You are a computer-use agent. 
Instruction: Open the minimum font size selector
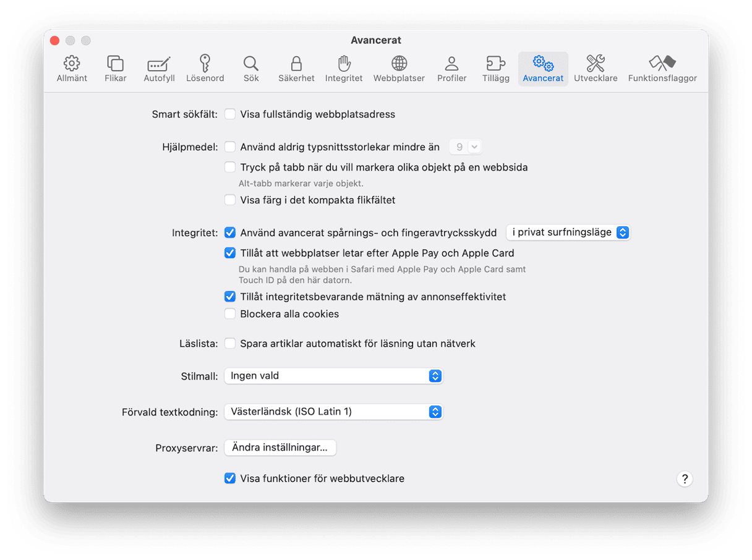[466, 147]
